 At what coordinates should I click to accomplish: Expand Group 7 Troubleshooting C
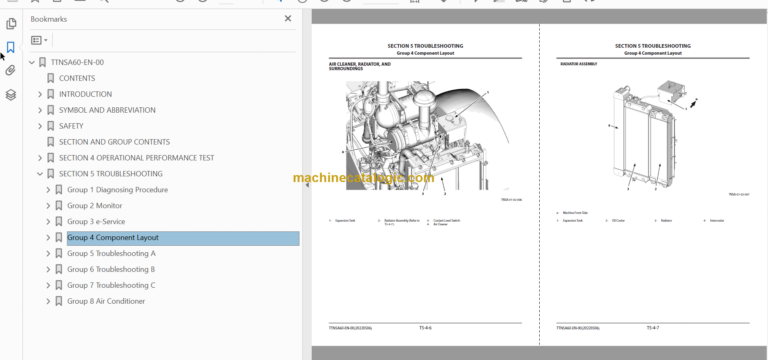click(x=48, y=285)
